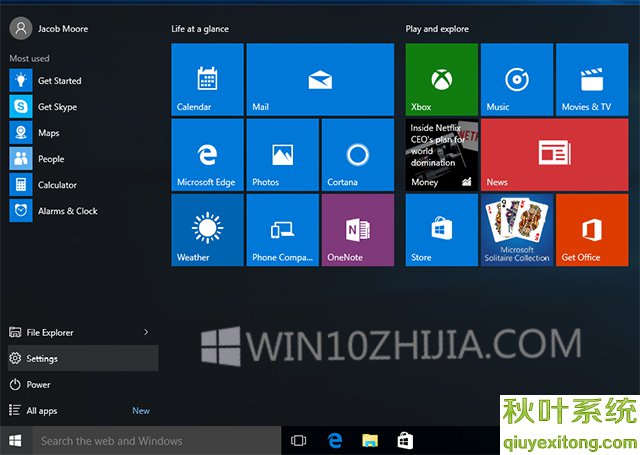Click the Windows Start button

(16, 441)
